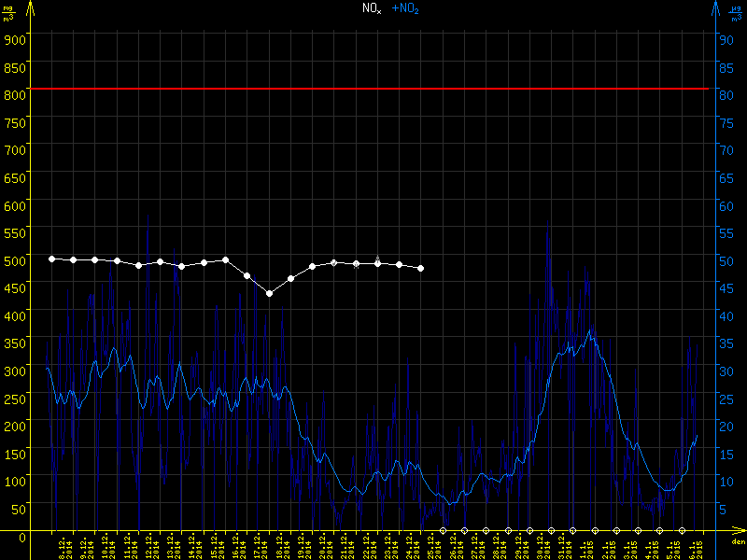Click the 'den' x-axis label

coord(737,542)
